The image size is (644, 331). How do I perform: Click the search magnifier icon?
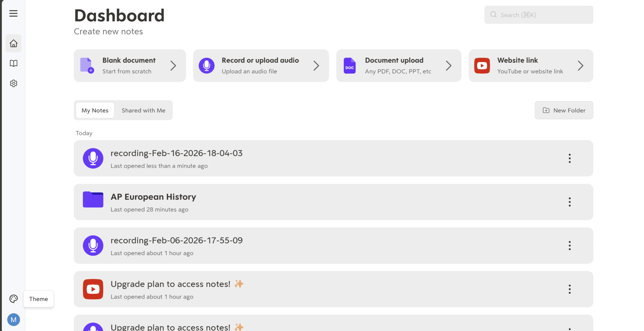(493, 14)
